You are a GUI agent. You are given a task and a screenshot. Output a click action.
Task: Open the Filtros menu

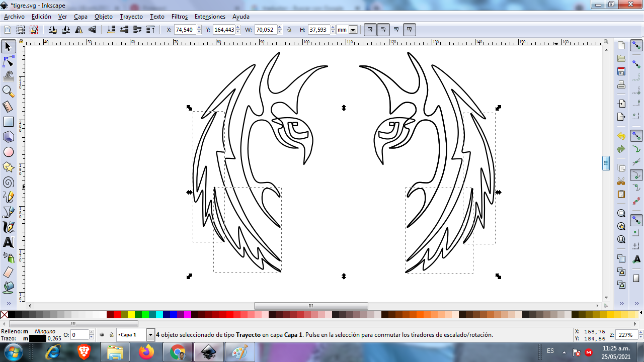[180, 17]
